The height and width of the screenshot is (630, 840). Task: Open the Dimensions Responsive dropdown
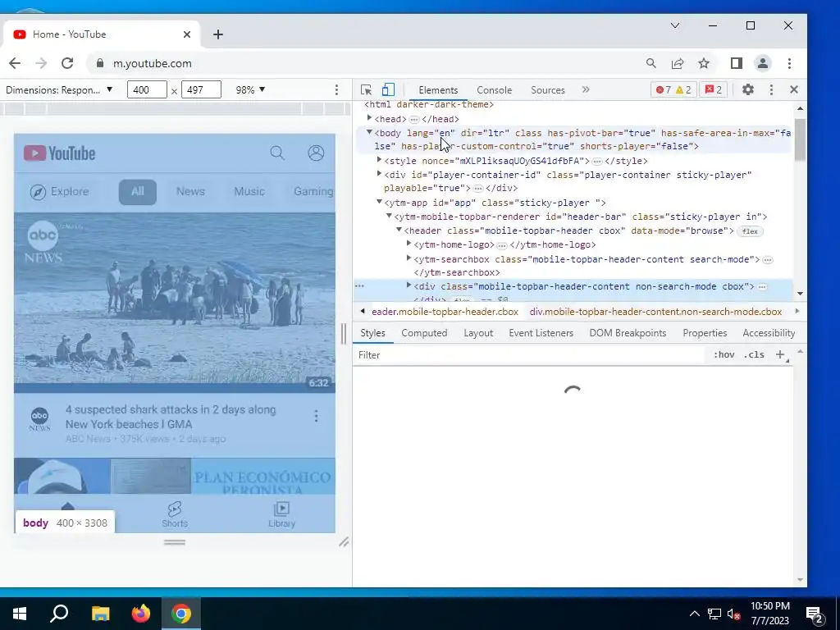click(x=59, y=90)
